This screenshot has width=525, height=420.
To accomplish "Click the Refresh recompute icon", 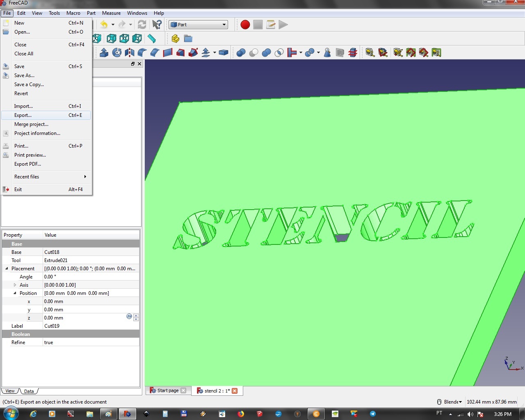I will [142, 25].
